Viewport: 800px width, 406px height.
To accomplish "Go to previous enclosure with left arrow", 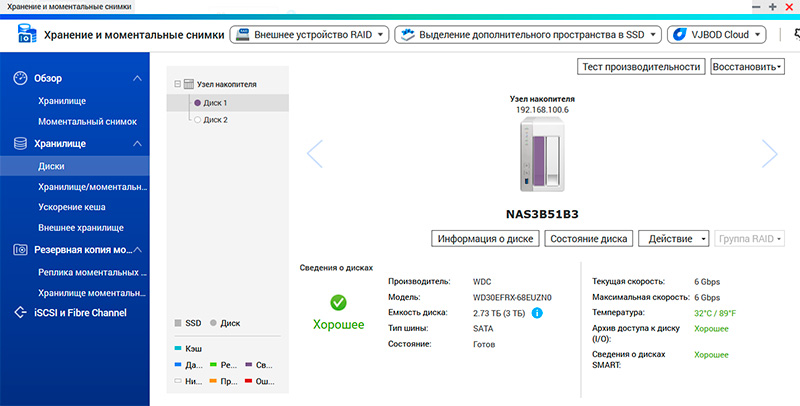I will tap(315, 153).
